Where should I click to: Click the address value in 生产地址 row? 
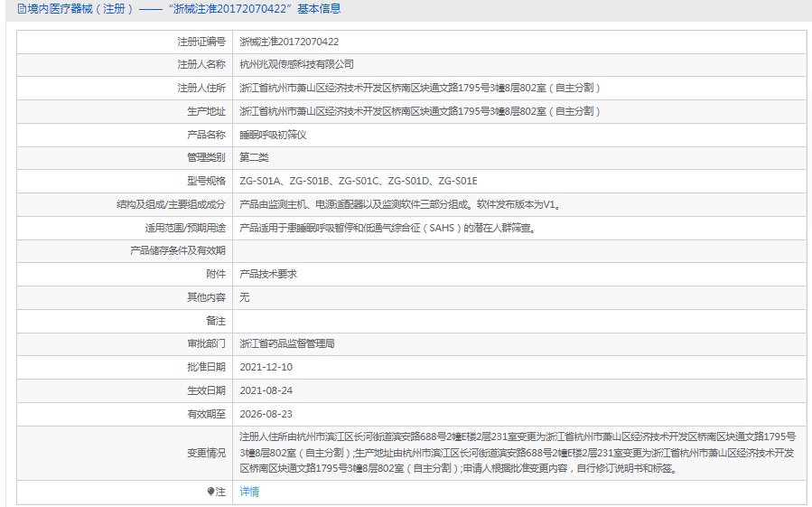[420, 111]
